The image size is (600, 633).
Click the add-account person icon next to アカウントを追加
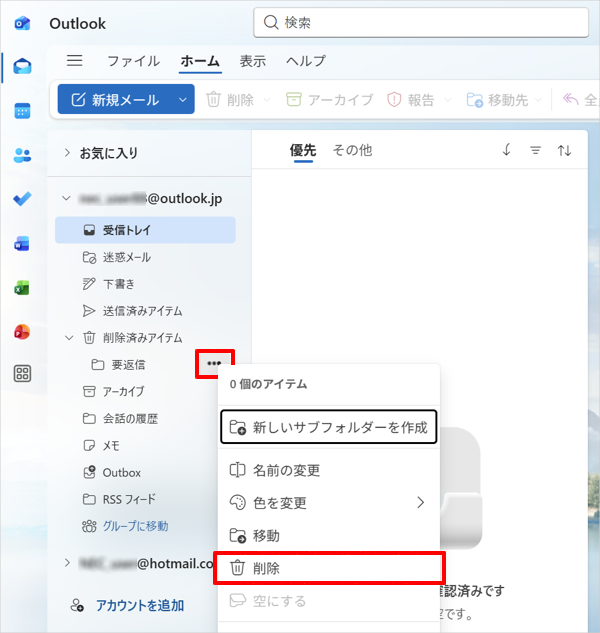[x=77, y=606]
